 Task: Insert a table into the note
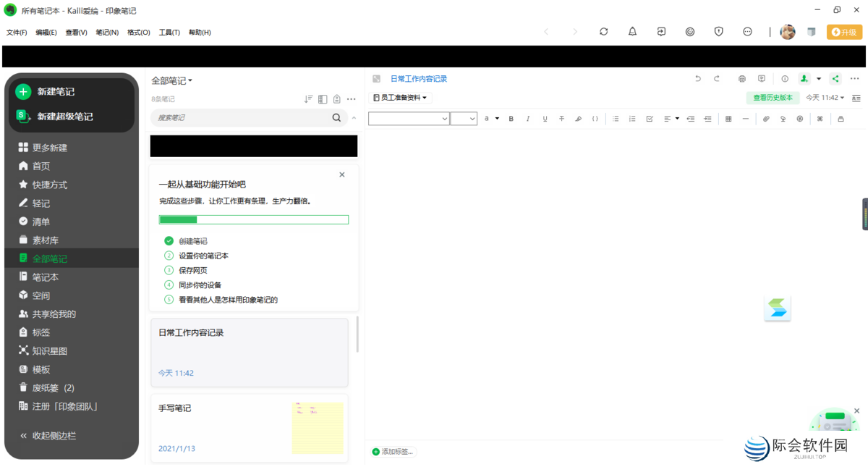(728, 119)
